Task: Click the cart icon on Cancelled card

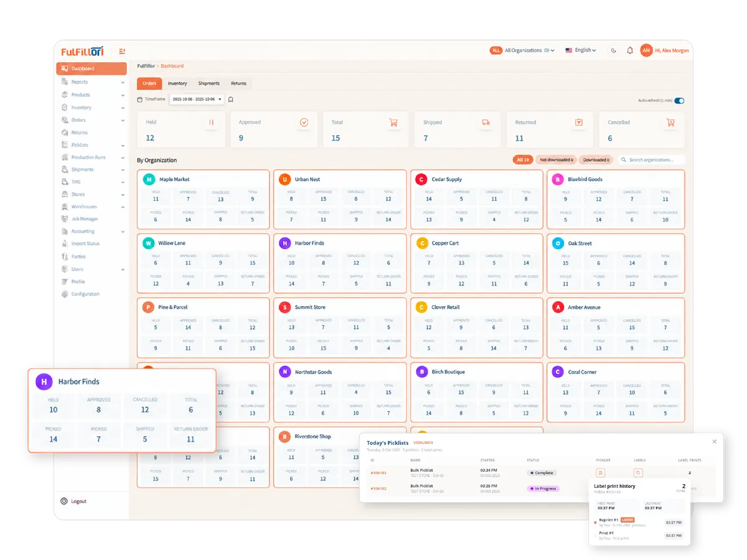Action: coord(670,123)
